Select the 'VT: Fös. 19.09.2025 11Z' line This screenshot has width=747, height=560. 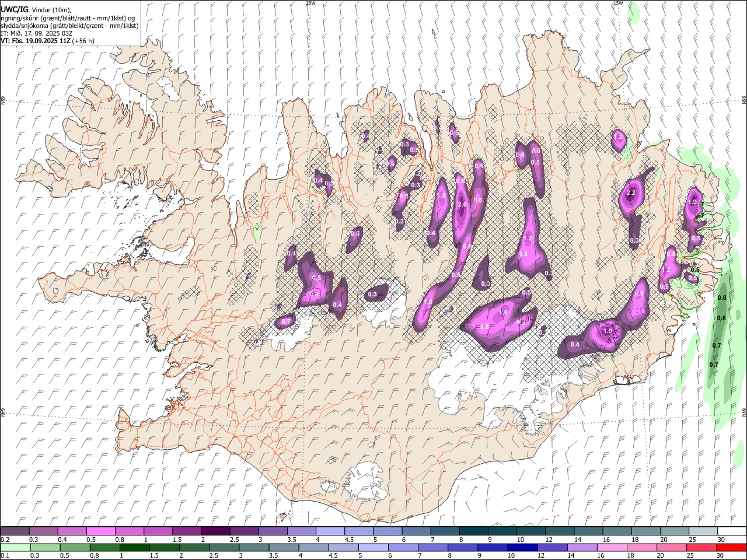point(36,41)
